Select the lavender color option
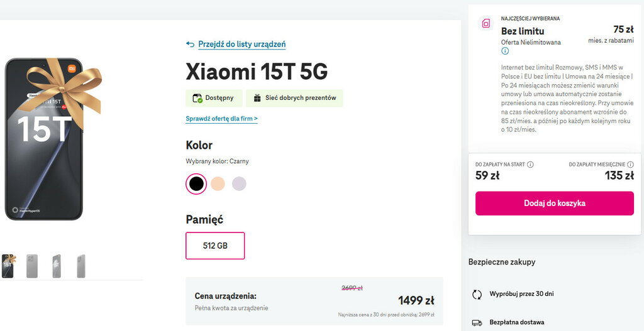Viewport: 644px width, 331px height. tap(239, 183)
